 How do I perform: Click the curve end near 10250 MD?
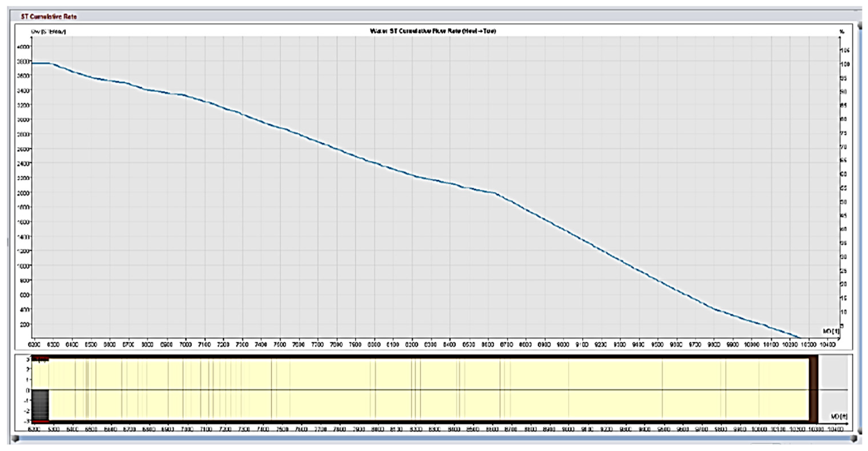[x=799, y=337]
